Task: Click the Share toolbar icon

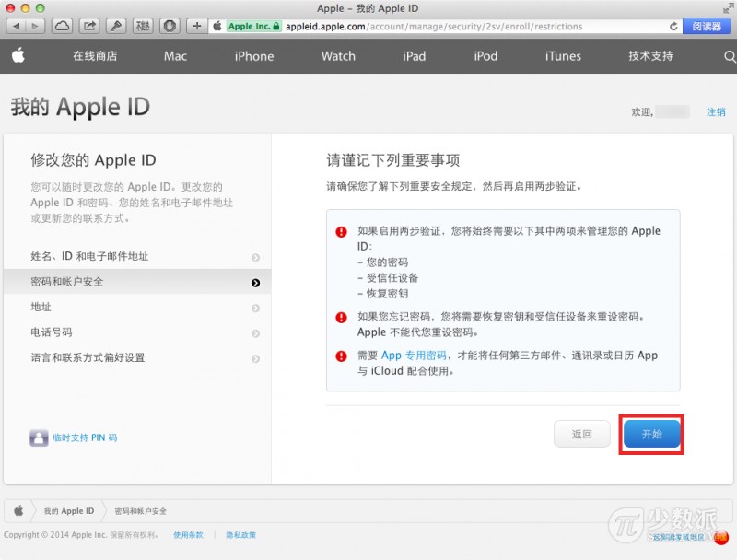Action: pyautogui.click(x=89, y=26)
